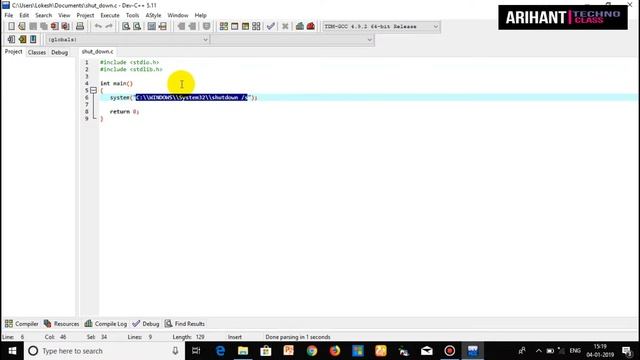The width and height of the screenshot is (640, 360).
Task: Click the 'return 0;' code line
Action: click(124, 111)
